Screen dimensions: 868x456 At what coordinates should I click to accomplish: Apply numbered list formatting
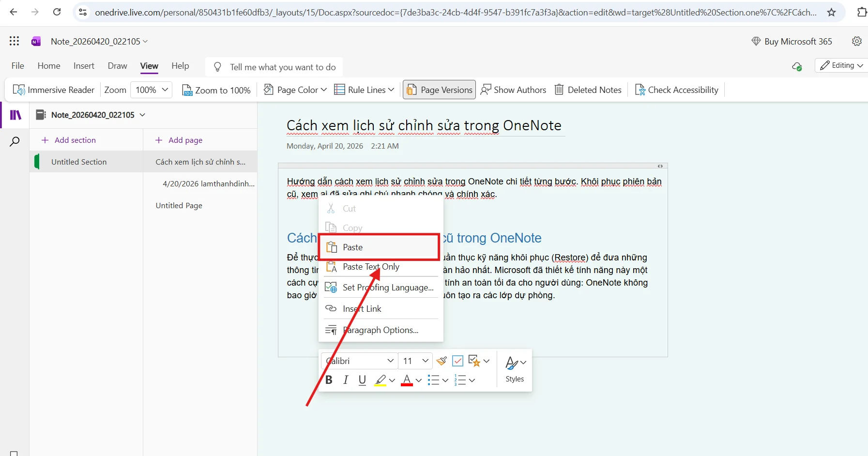click(460, 380)
